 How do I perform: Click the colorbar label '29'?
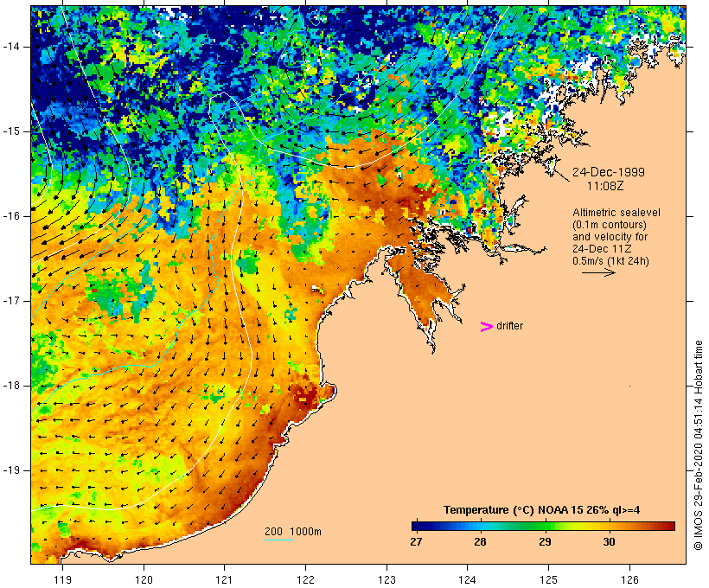(x=545, y=541)
